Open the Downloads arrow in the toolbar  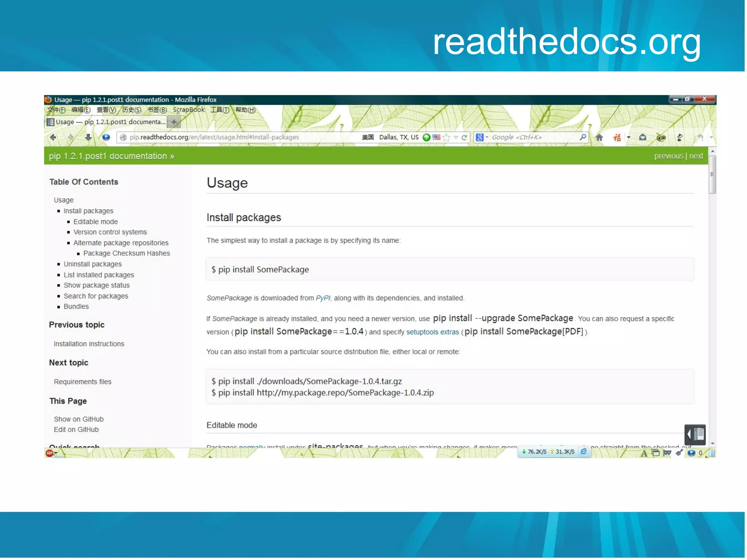[x=88, y=137]
